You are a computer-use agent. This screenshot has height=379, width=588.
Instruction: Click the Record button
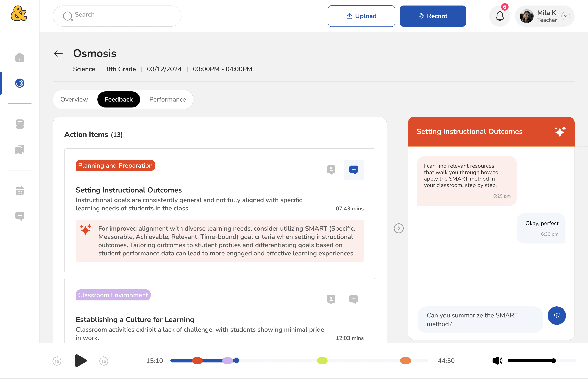[433, 16]
